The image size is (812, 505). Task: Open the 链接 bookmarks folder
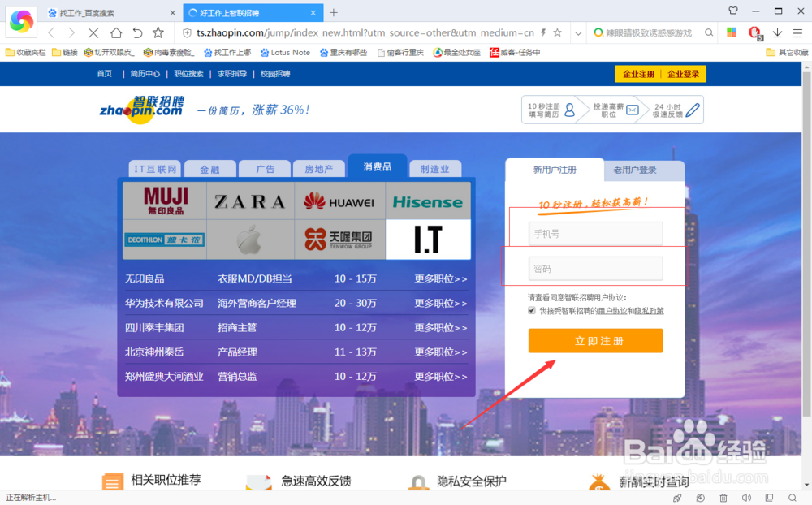click(65, 52)
